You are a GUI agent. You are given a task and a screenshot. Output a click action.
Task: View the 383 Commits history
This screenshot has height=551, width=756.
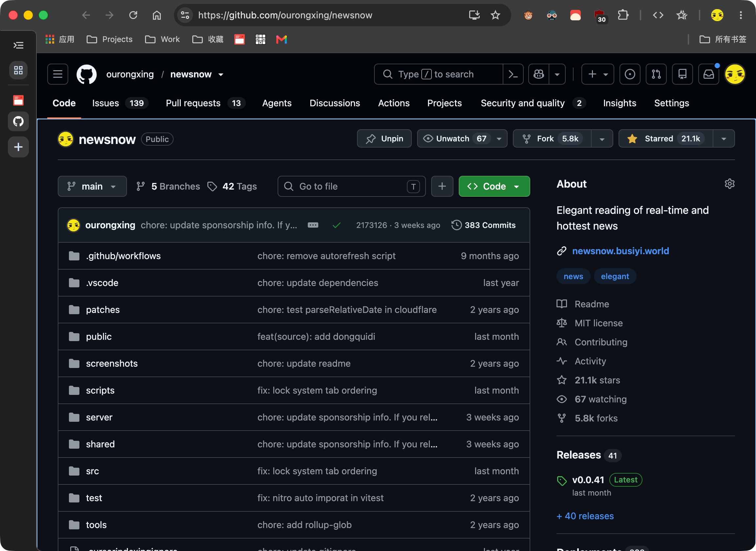click(483, 225)
